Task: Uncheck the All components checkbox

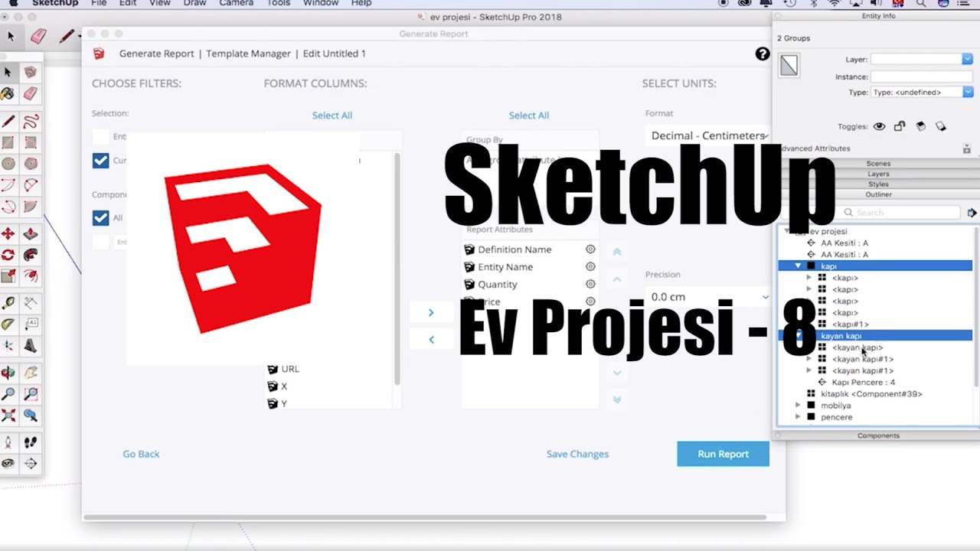Action: [x=100, y=217]
